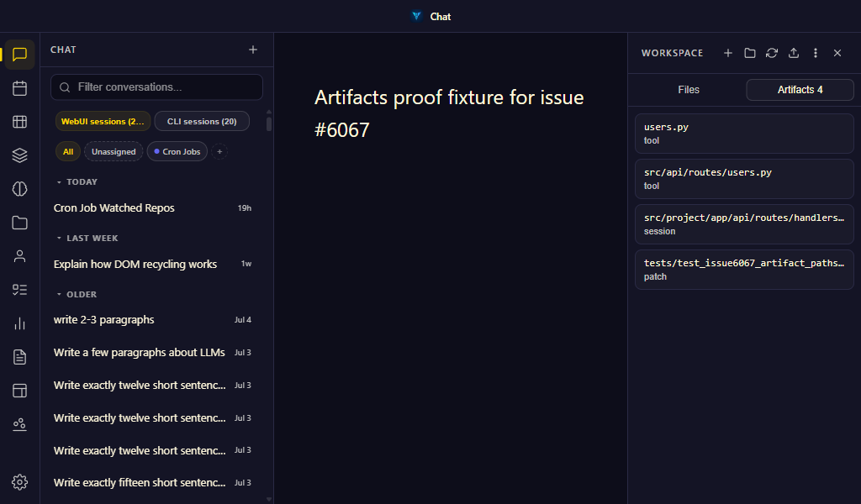Open the settings gear icon
This screenshot has height=504, width=861.
[20, 482]
